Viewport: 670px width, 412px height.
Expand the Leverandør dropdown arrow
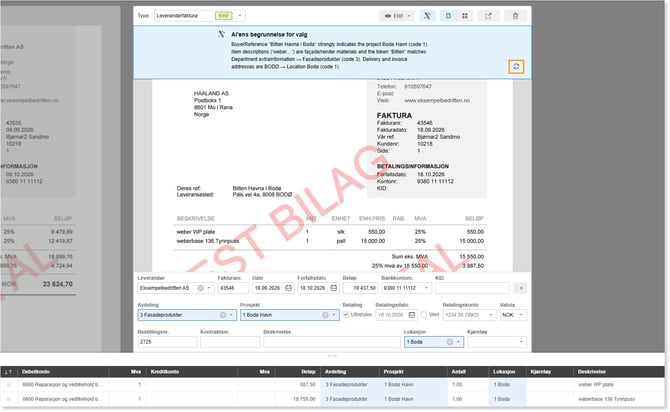pyautogui.click(x=209, y=288)
